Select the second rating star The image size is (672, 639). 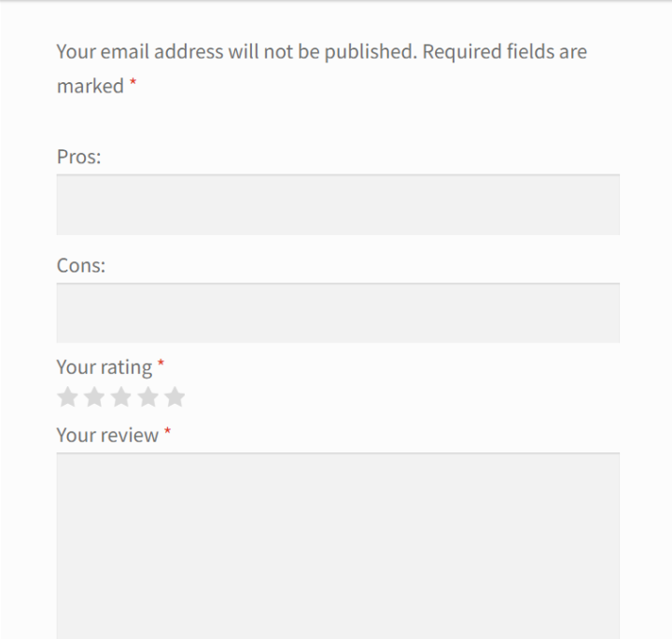click(x=94, y=398)
